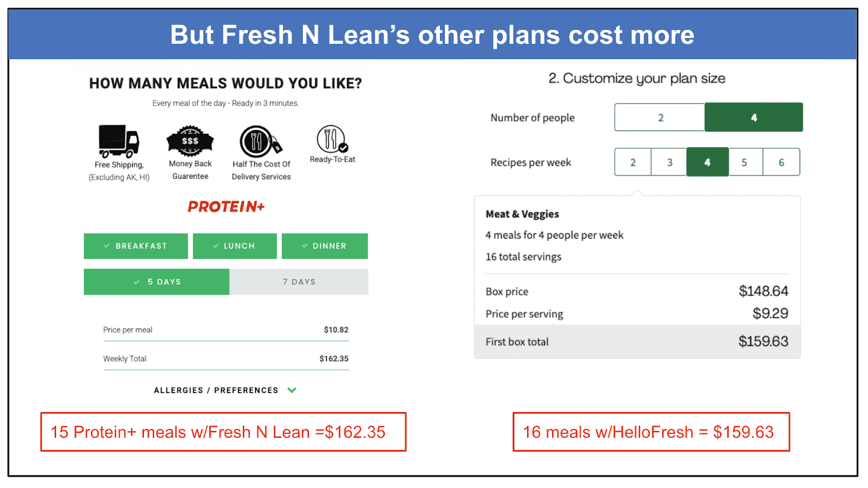Select the 7 Days plan tab
Image resolution: width=868 pixels, height=488 pixels.
(299, 282)
